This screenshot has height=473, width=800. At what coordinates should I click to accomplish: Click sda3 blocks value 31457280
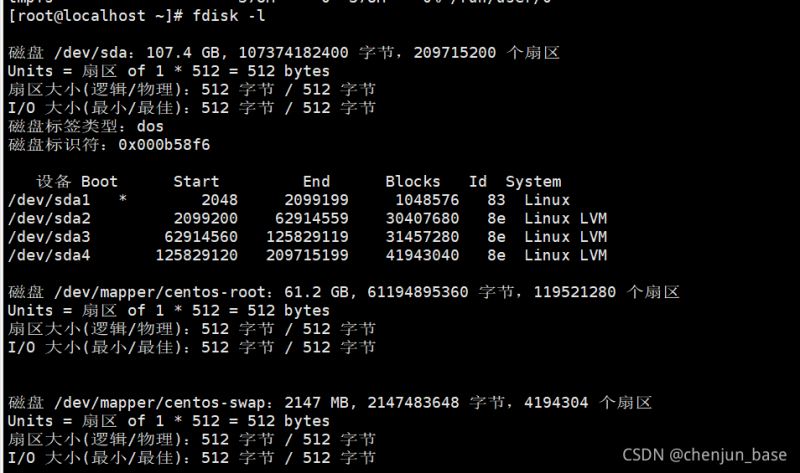(x=422, y=237)
